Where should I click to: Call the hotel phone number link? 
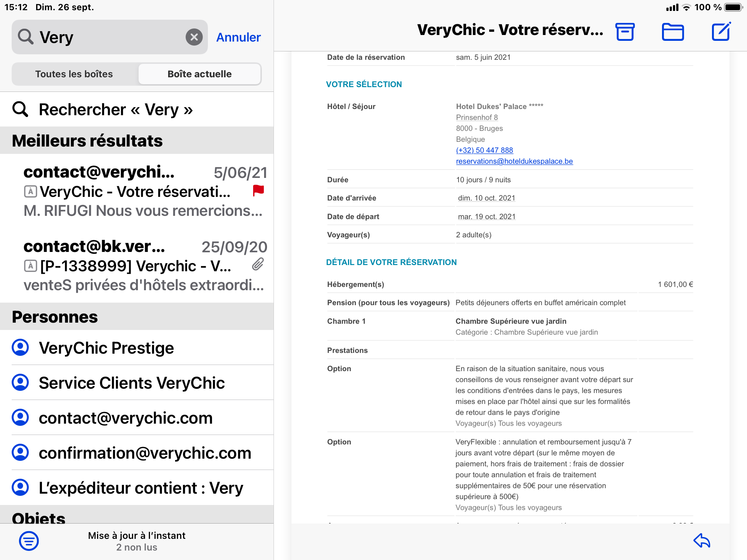click(x=484, y=150)
